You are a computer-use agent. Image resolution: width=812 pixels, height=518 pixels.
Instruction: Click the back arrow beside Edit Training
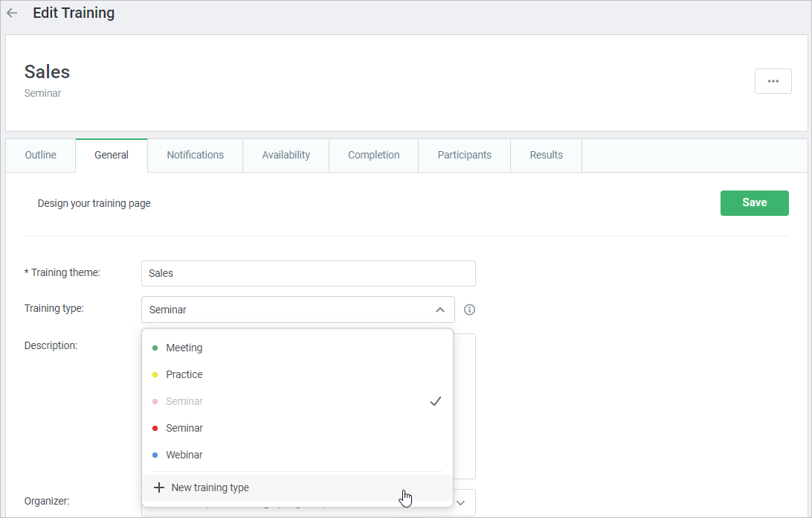12,13
